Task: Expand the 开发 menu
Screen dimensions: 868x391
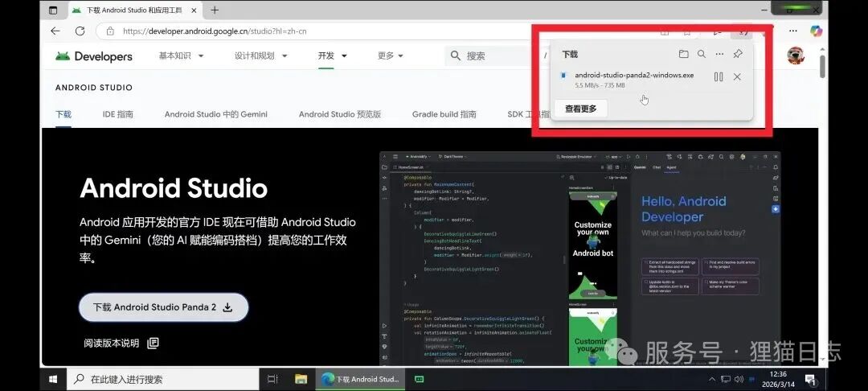Action: pos(332,56)
